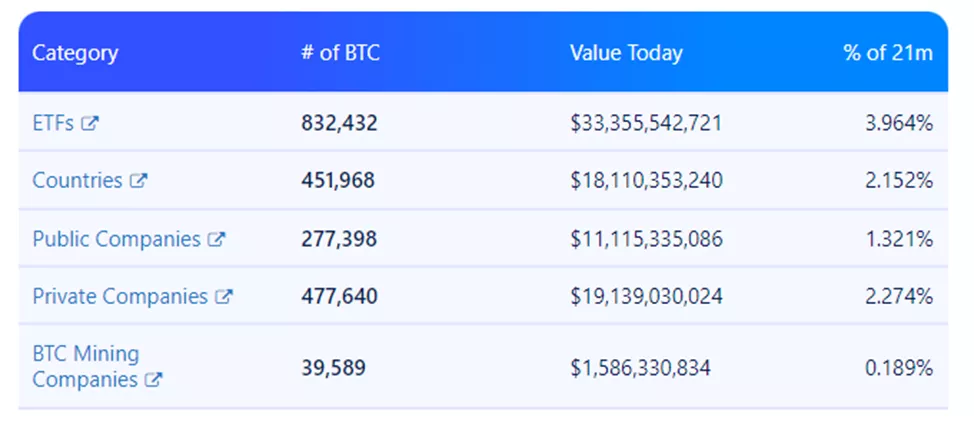
Task: Open the Countries category link
Action: 77,181
